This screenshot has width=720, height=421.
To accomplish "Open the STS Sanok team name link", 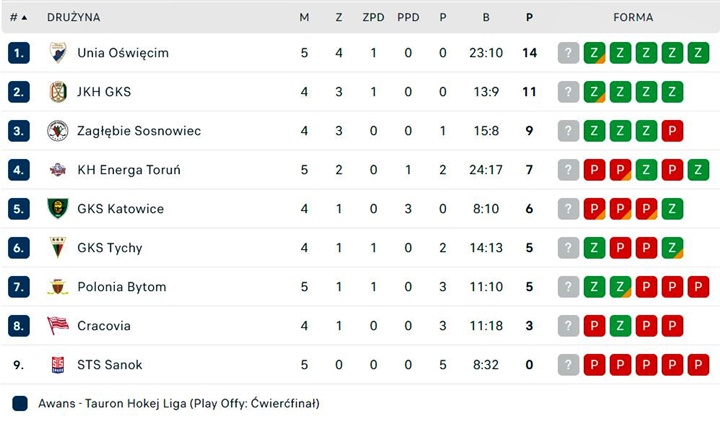I will pos(110,365).
